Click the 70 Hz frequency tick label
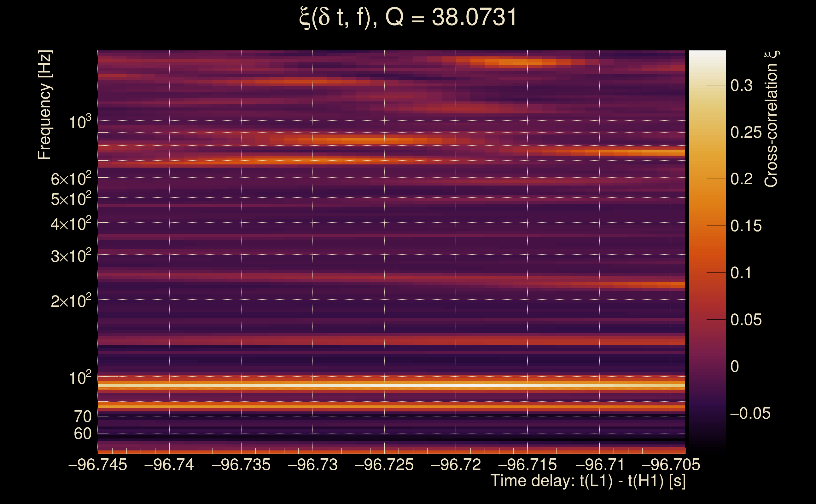 pyautogui.click(x=82, y=416)
